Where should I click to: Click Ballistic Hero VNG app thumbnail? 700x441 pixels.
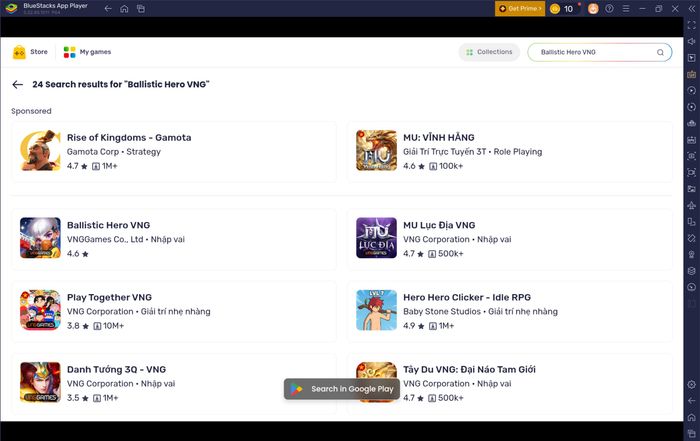coord(40,238)
